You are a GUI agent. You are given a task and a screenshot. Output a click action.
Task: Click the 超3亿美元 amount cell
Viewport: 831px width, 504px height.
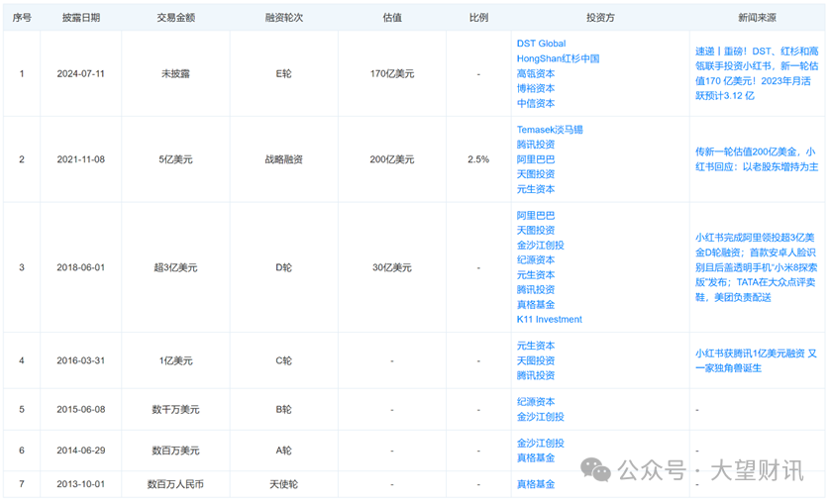click(175, 267)
